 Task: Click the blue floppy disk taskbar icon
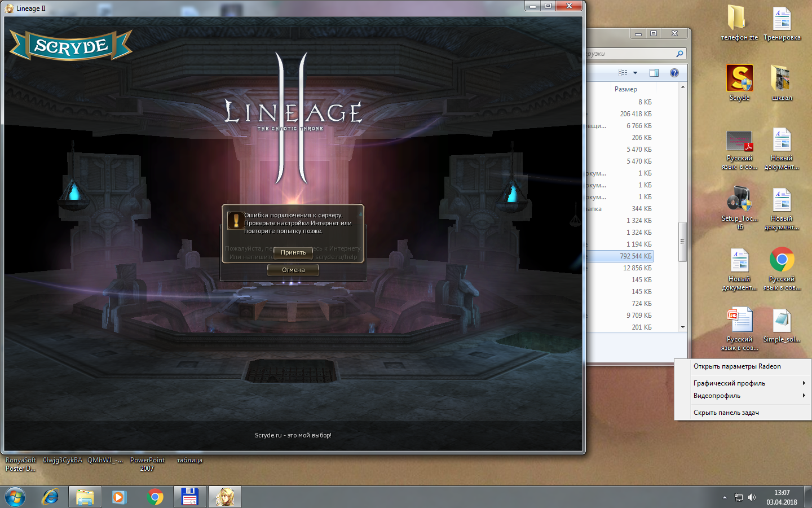[x=190, y=497]
